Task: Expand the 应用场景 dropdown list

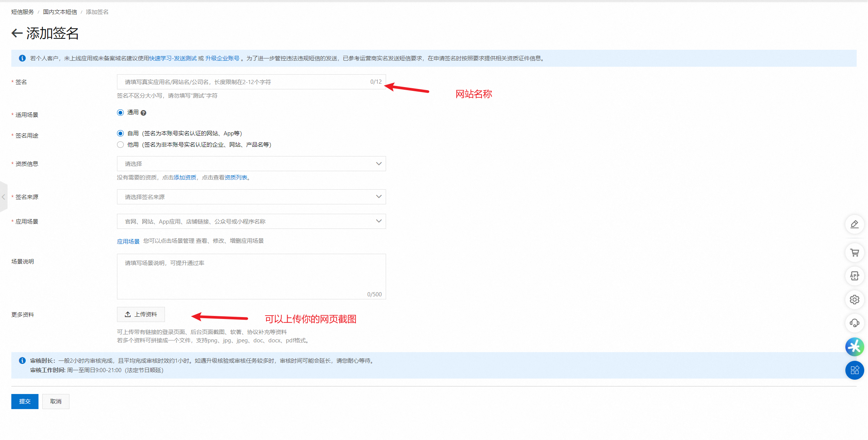Action: pos(251,221)
